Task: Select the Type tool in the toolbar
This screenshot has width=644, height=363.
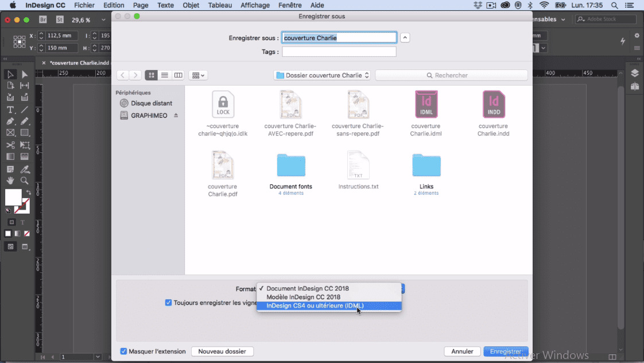Action: pos(10,110)
